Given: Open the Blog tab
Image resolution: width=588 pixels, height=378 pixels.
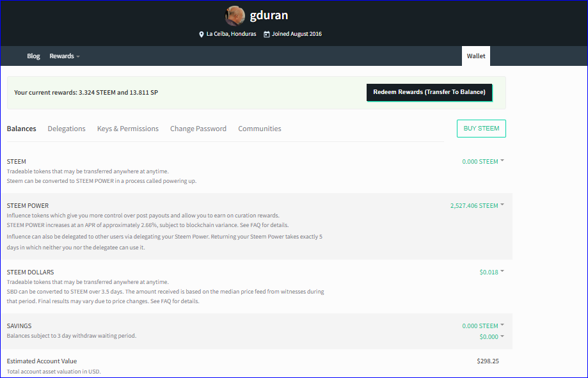Looking at the screenshot, I should coord(33,56).
